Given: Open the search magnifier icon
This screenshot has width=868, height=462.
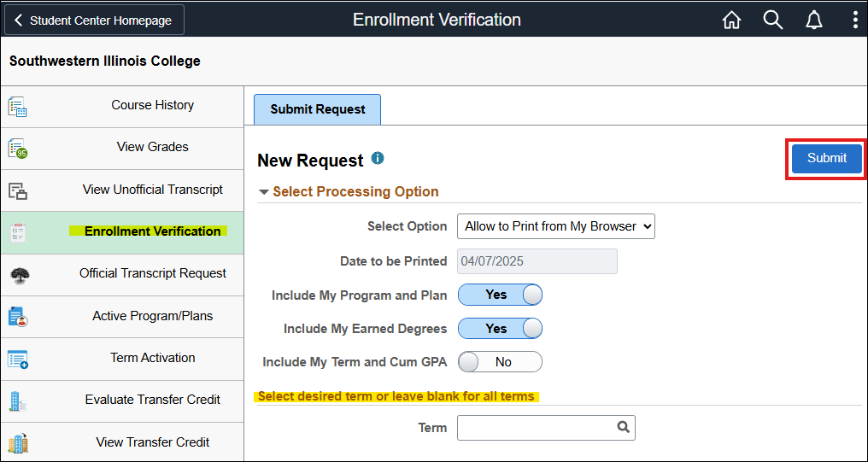Looking at the screenshot, I should [772, 20].
